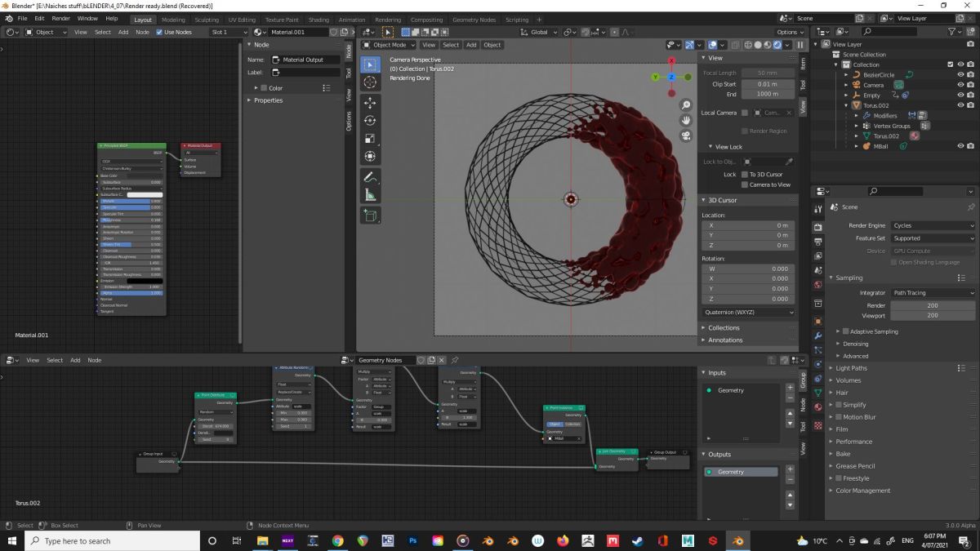Select the Measure tool
Screen dimensions: 980x551
coord(370,195)
